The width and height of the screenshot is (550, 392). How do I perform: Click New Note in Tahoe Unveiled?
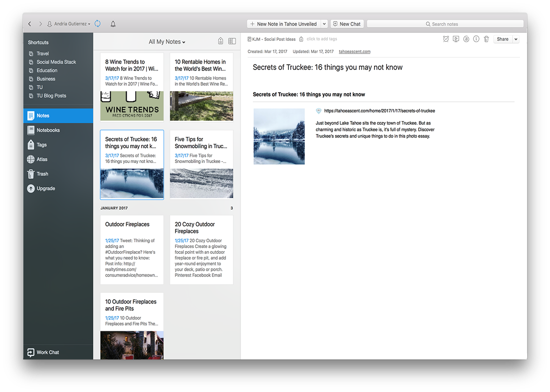284,24
